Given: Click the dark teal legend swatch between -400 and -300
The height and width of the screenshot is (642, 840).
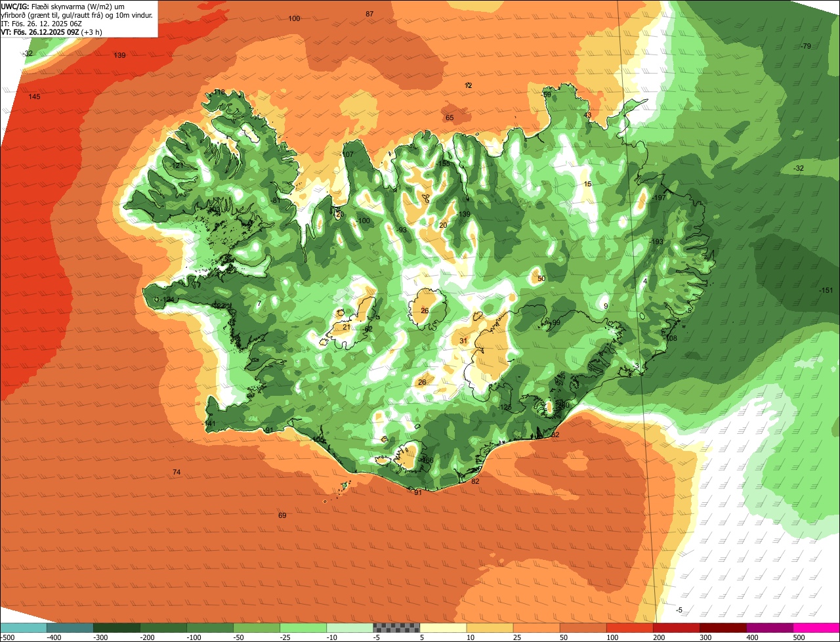Looking at the screenshot, I should [x=70, y=628].
